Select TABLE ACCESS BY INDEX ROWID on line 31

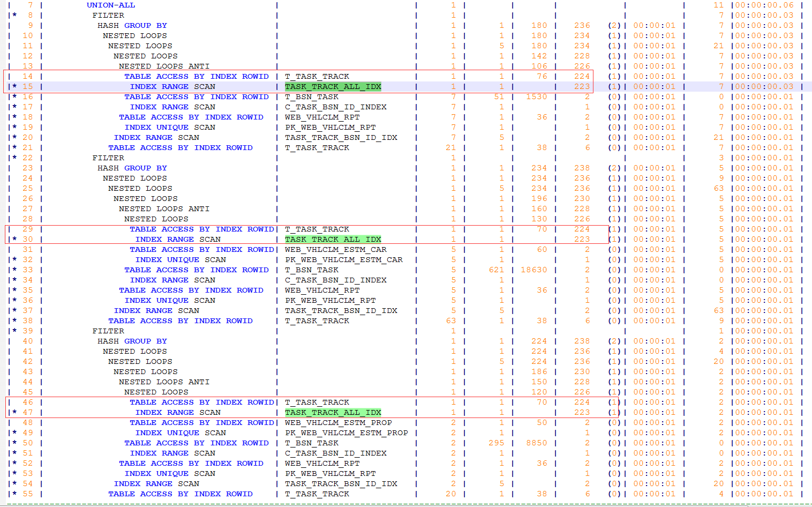point(202,250)
